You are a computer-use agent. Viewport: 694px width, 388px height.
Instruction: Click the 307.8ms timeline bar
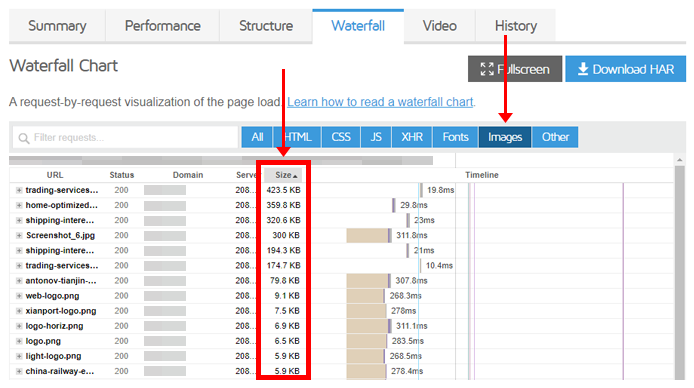pos(368,280)
